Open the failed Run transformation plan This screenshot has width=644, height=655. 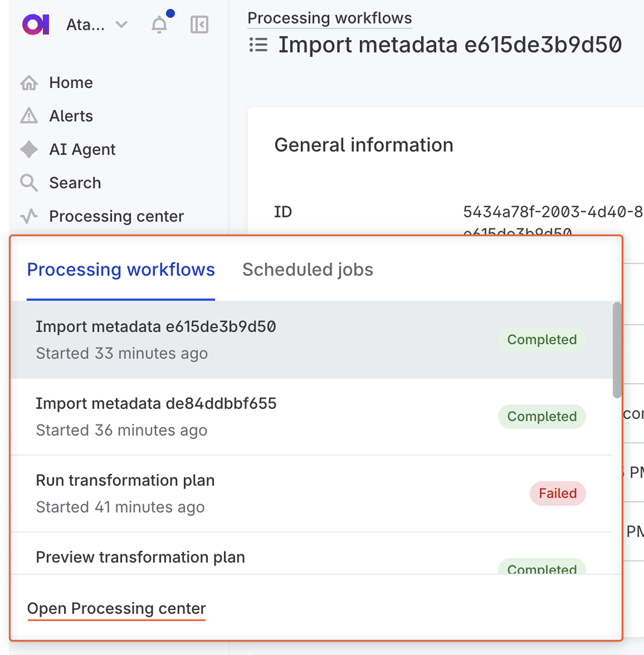tap(125, 480)
